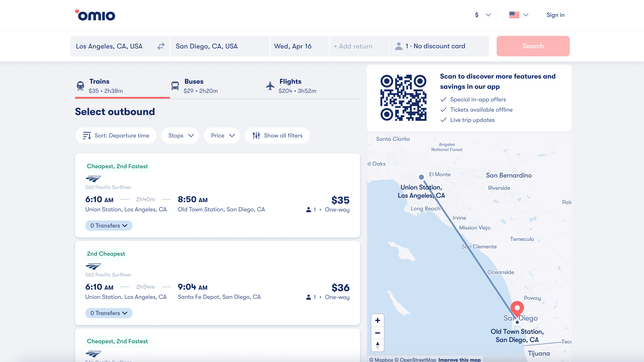
Task: Edit destination field San Diego, CA, USA
Action: 220,46
